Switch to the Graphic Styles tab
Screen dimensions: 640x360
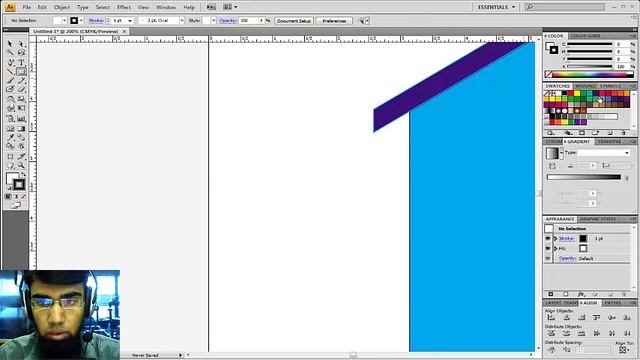pyautogui.click(x=598, y=219)
